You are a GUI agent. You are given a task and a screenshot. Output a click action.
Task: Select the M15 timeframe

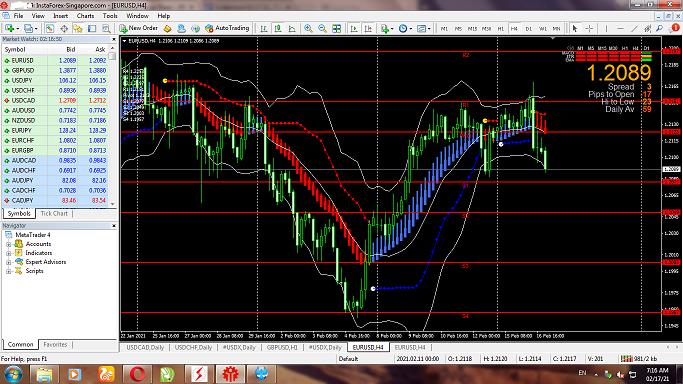472,28
